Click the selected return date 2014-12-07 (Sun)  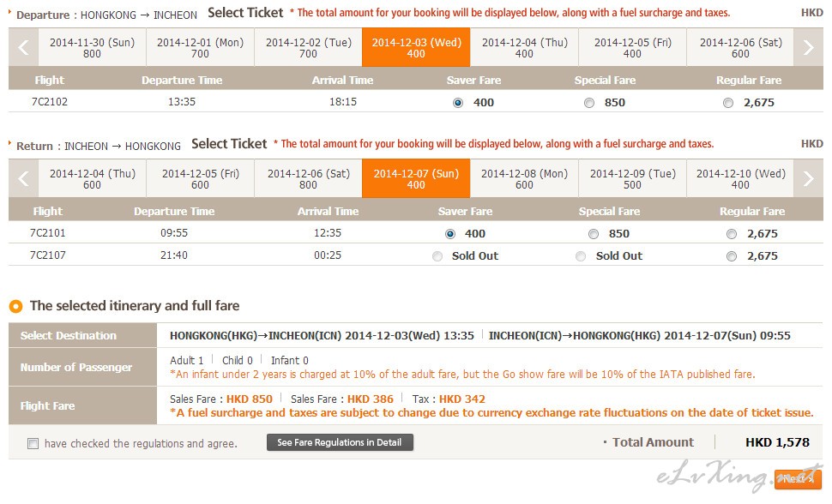click(x=416, y=178)
